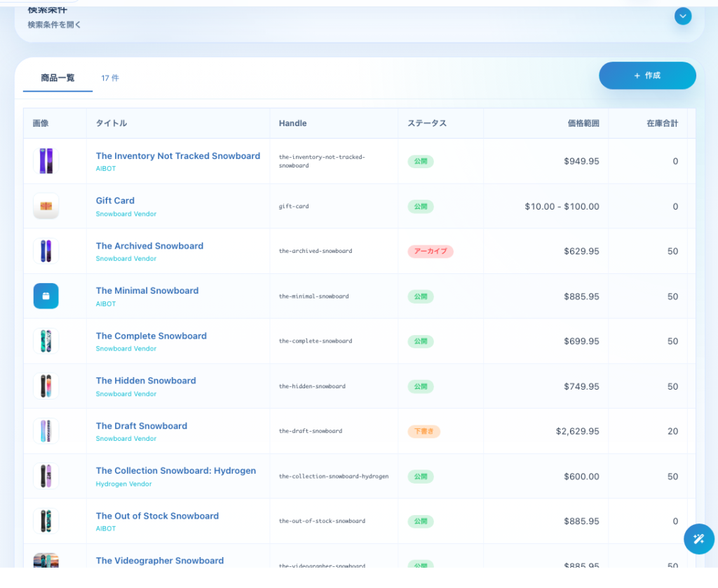Open The Inventory Not Tracked Snowboard thumbnail
This screenshot has width=718, height=588.
coord(46,161)
